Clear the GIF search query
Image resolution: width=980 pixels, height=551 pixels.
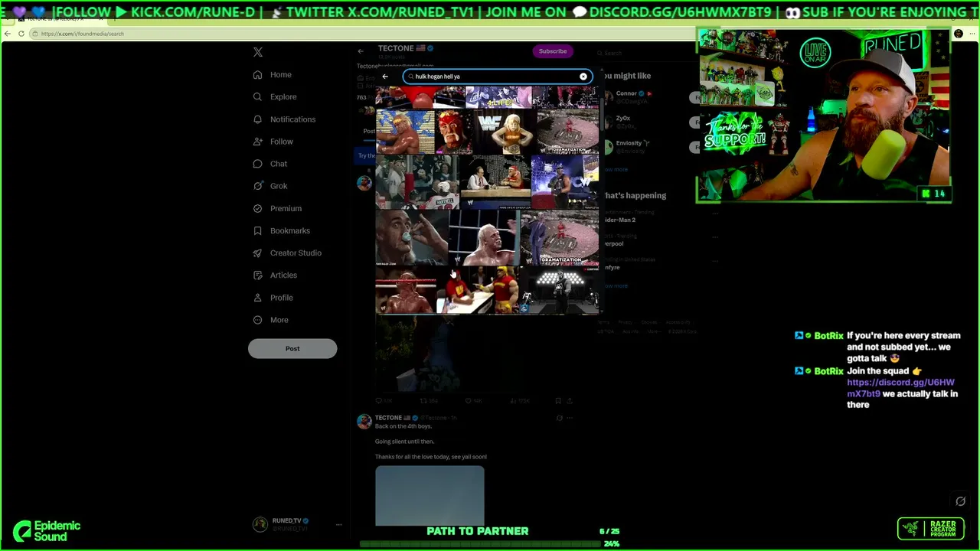pos(583,77)
